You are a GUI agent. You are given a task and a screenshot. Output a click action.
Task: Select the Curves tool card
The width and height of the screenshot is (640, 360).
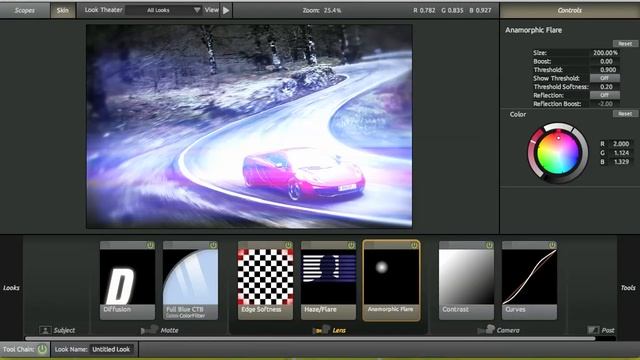tap(529, 280)
